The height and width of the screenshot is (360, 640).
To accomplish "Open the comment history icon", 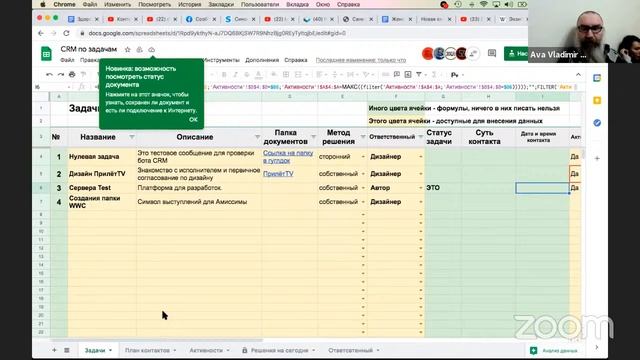I will click(492, 53).
